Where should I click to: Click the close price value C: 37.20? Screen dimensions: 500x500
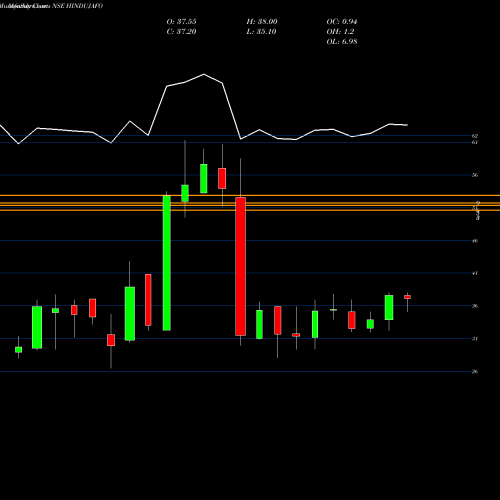(181, 32)
